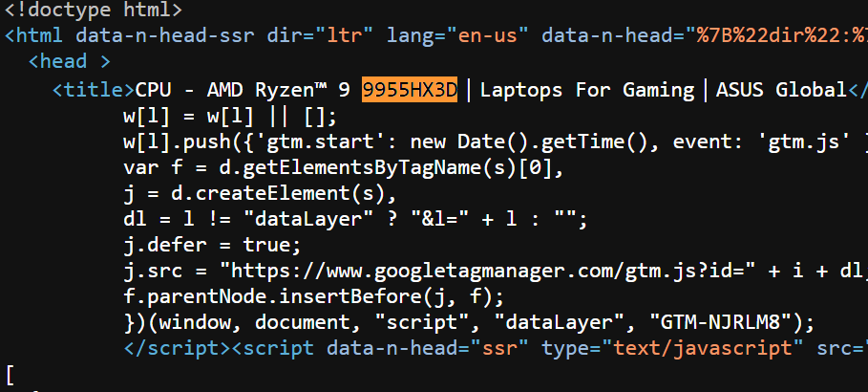
Task: Click the <head > tag
Action: (69, 61)
